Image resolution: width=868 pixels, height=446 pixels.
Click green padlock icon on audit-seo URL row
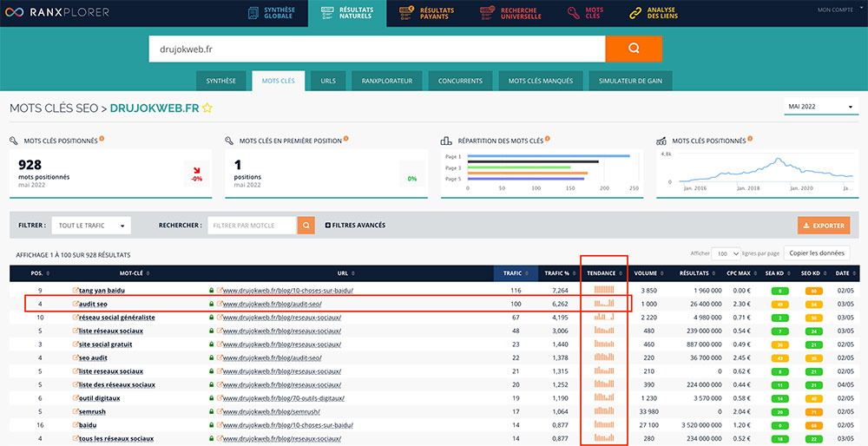tap(211, 304)
